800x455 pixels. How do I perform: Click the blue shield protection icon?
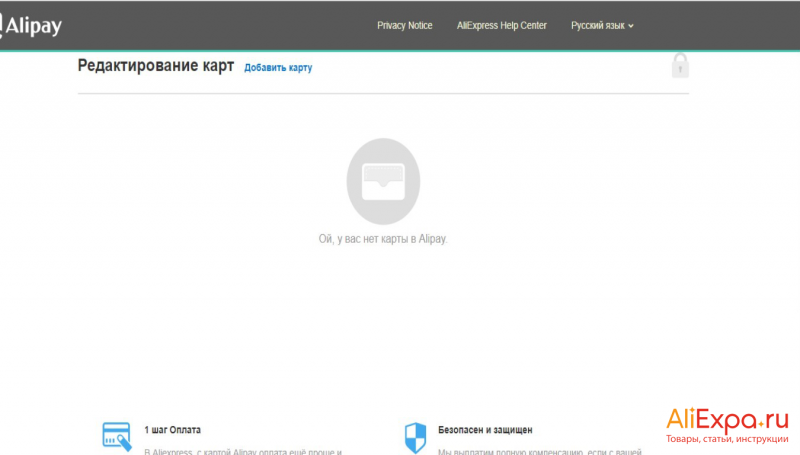point(415,438)
